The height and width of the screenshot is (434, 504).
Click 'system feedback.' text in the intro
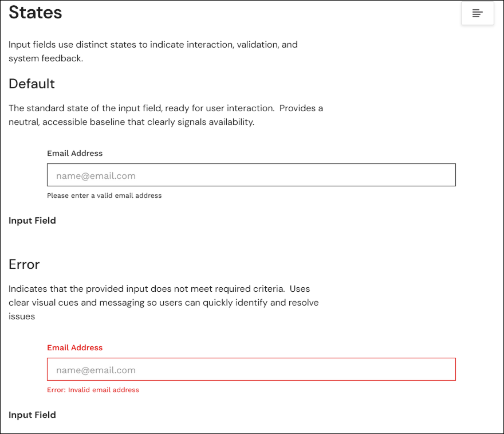point(46,58)
